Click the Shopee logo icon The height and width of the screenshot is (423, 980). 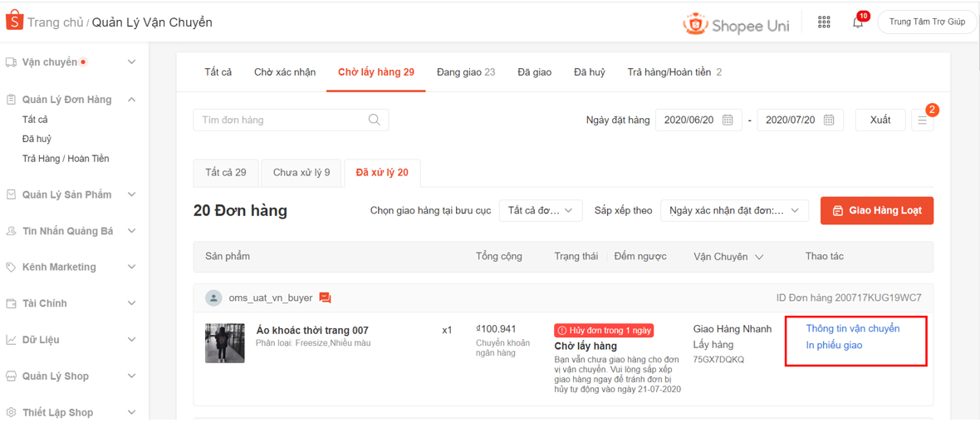(14, 21)
